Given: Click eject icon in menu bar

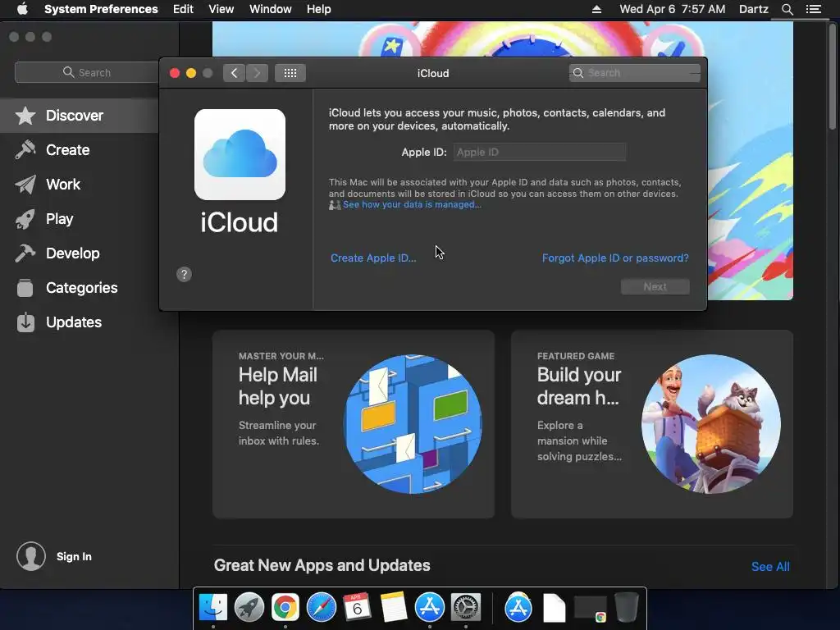Looking at the screenshot, I should tap(597, 9).
